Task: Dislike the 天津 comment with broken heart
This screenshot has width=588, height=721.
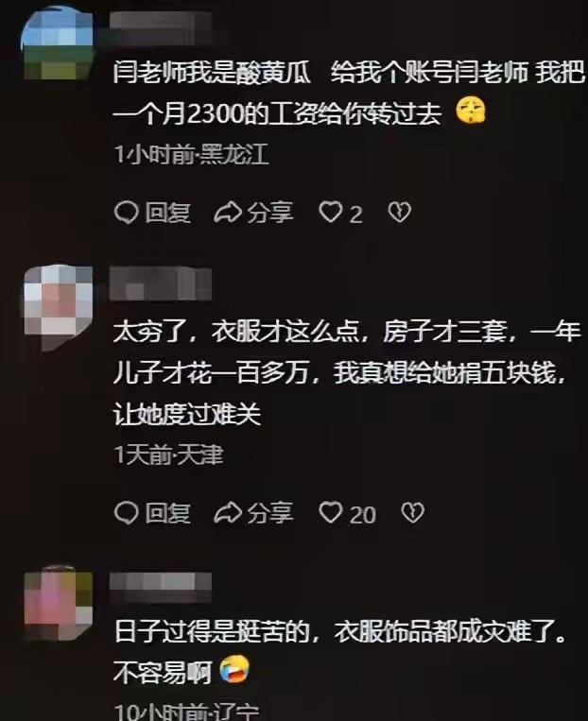Action: pos(412,512)
